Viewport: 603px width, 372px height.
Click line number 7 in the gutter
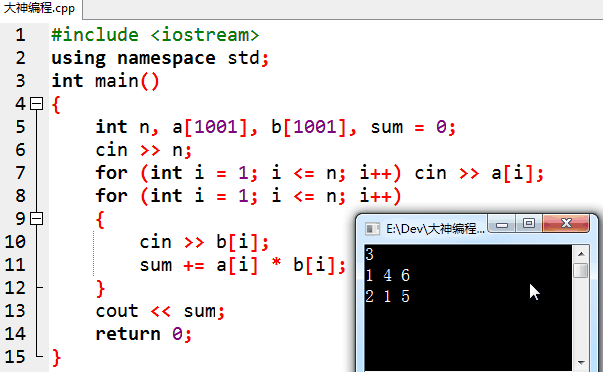coord(20,173)
